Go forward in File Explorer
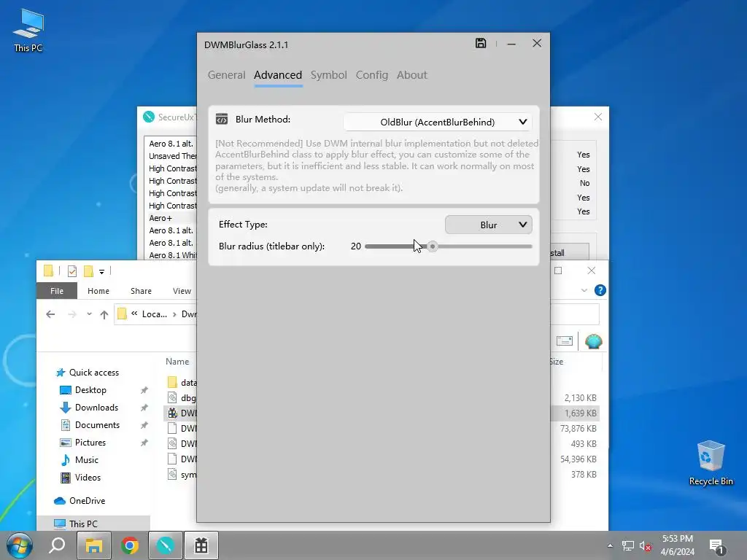Viewport: 747px width, 560px height. (x=72, y=314)
